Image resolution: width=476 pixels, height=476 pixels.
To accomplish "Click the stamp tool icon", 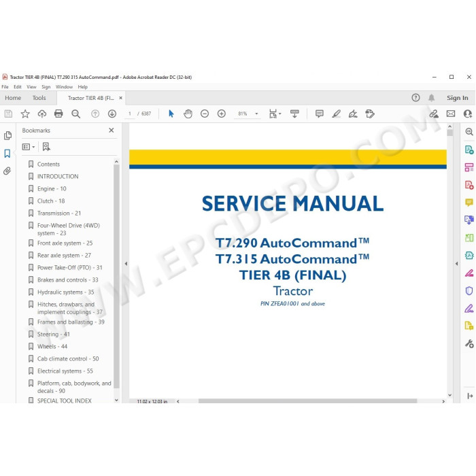I will coord(370,114).
